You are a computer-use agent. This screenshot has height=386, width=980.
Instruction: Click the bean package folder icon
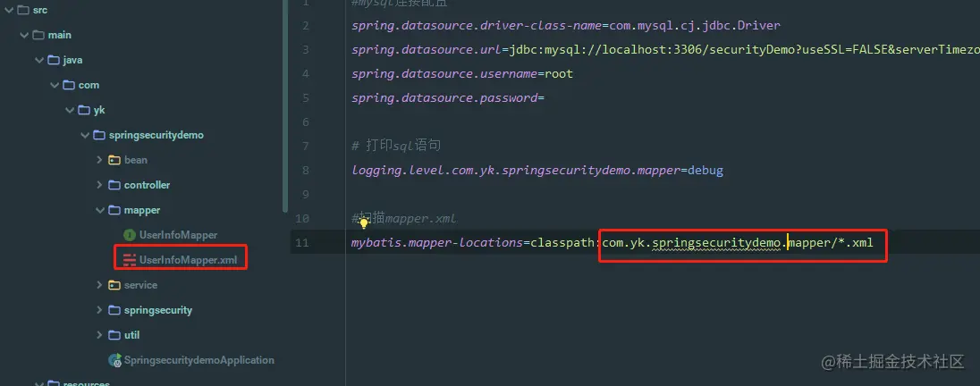tap(114, 160)
